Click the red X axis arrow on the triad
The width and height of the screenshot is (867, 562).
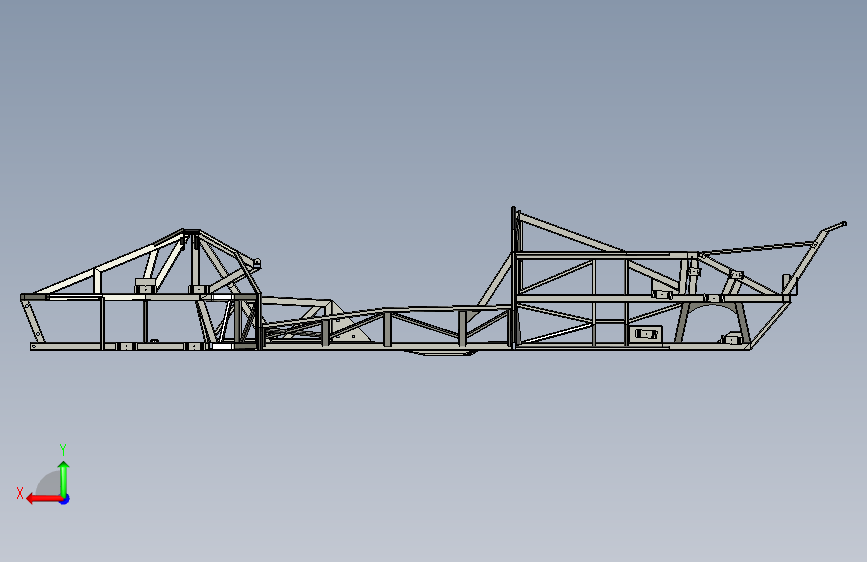pyautogui.click(x=44, y=499)
